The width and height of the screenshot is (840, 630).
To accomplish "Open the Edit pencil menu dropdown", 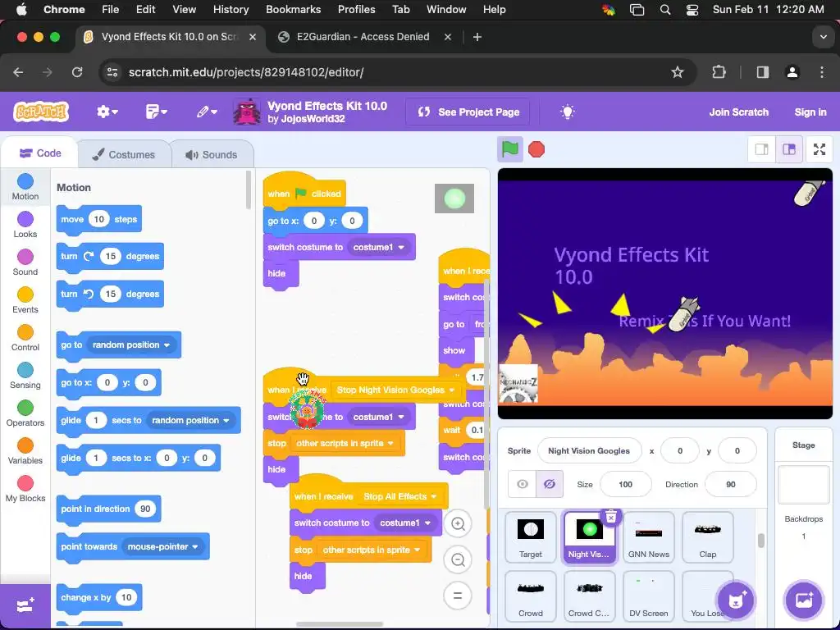I will [206, 112].
